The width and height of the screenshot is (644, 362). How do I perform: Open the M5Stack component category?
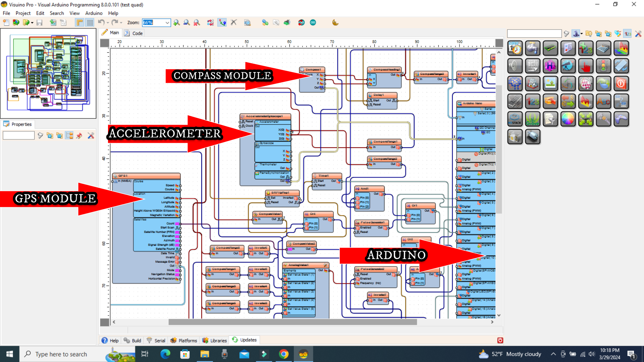pos(515,119)
